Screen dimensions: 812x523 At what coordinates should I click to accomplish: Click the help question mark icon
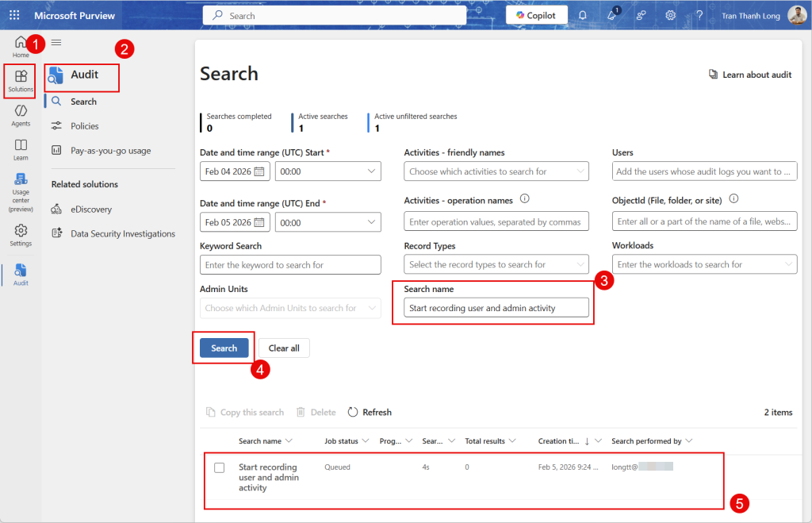[x=699, y=15]
